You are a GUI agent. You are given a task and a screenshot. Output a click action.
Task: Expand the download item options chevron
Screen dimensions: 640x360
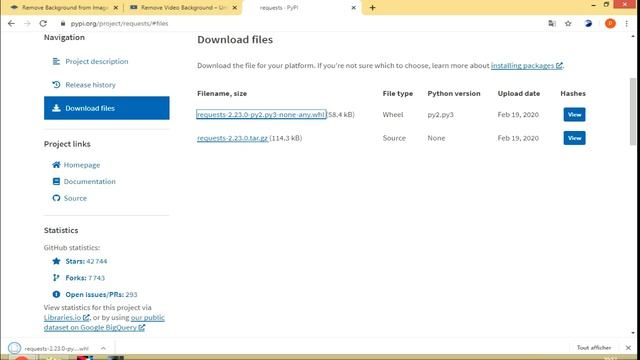click(103, 348)
